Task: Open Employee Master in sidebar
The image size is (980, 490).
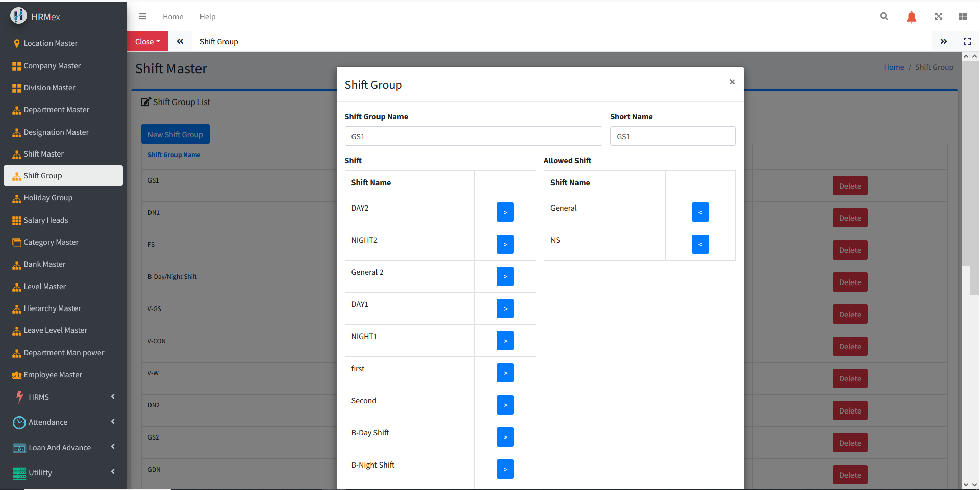Action: [53, 375]
